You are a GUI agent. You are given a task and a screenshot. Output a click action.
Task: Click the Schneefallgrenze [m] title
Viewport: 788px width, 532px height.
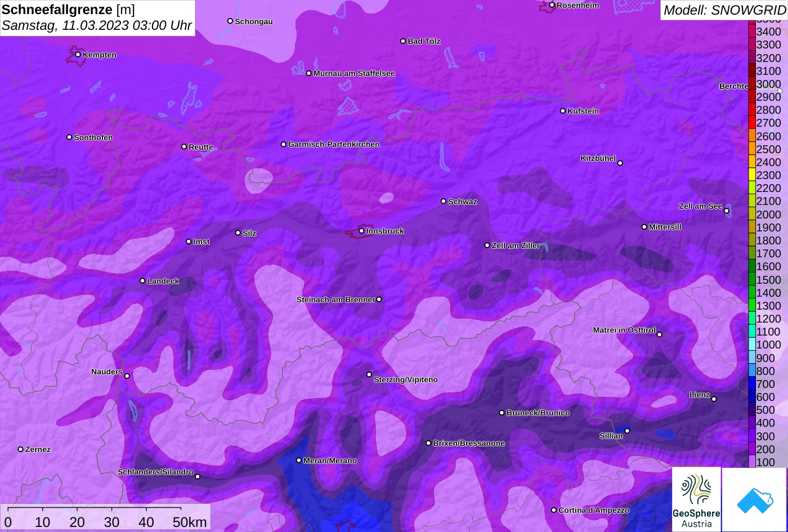68,10
